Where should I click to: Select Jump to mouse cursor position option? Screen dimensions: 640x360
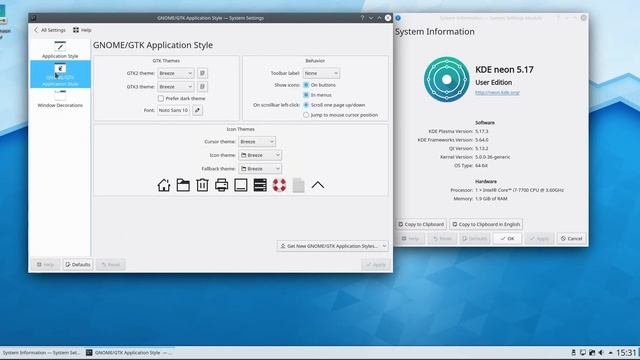tap(306, 115)
